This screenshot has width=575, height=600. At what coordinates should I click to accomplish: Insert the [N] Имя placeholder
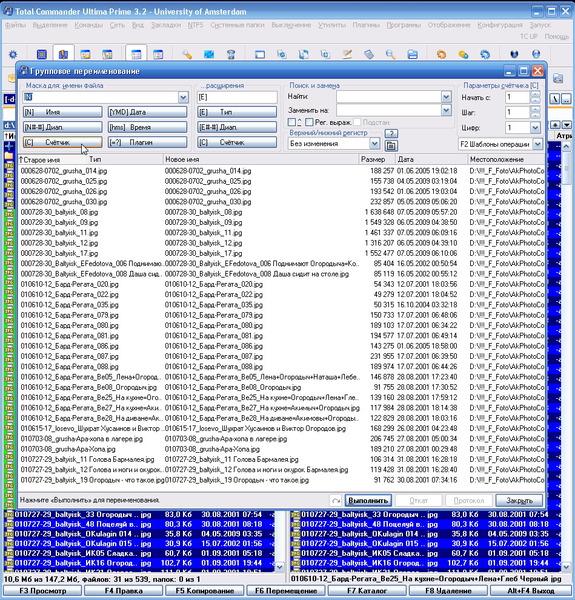(63, 112)
